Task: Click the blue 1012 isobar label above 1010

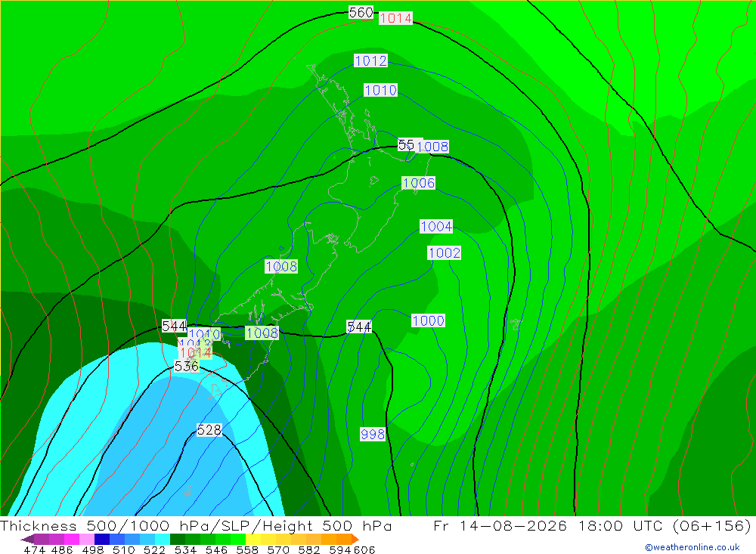Action: click(370, 60)
